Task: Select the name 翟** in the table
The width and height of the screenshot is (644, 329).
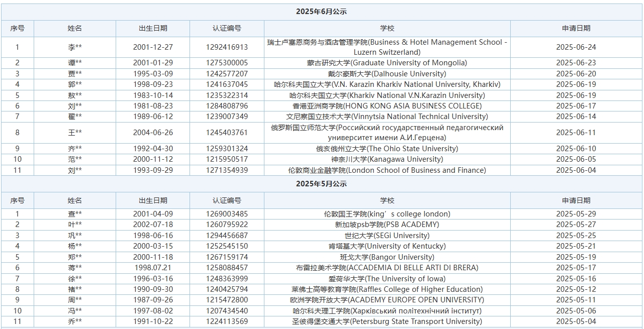Action: click(x=75, y=117)
